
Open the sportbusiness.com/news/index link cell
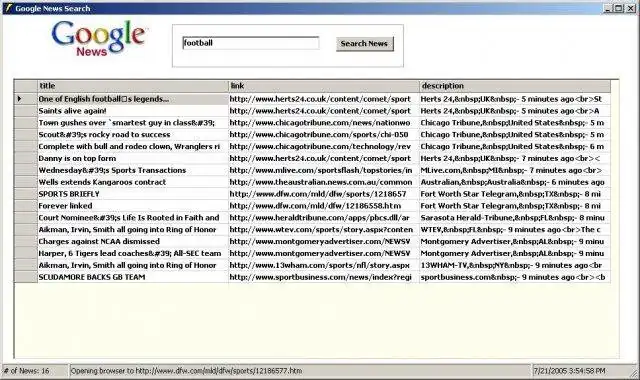coord(324,277)
